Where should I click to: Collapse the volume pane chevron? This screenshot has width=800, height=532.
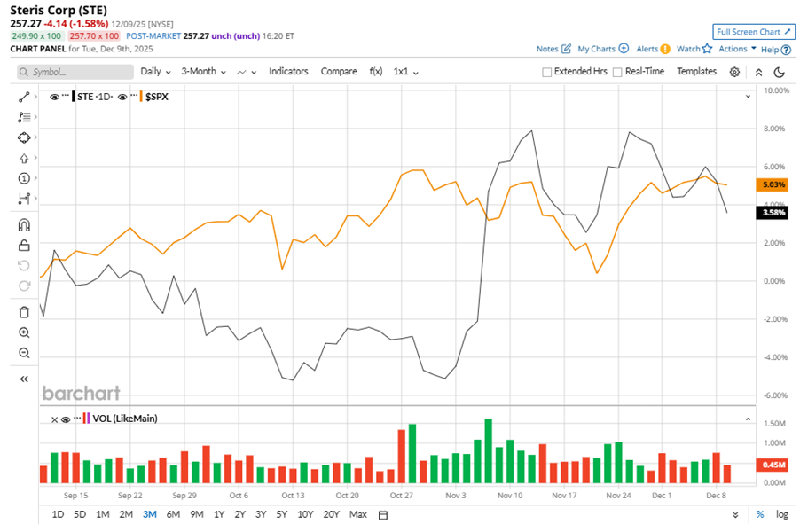pos(748,419)
